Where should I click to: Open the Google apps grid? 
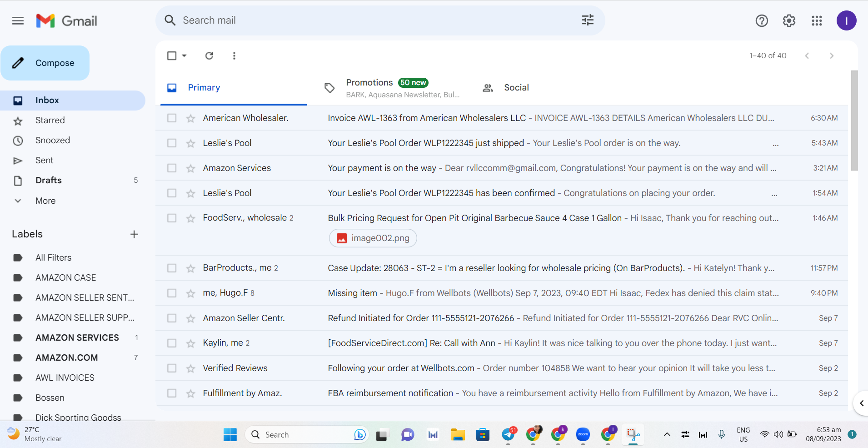[x=817, y=20]
